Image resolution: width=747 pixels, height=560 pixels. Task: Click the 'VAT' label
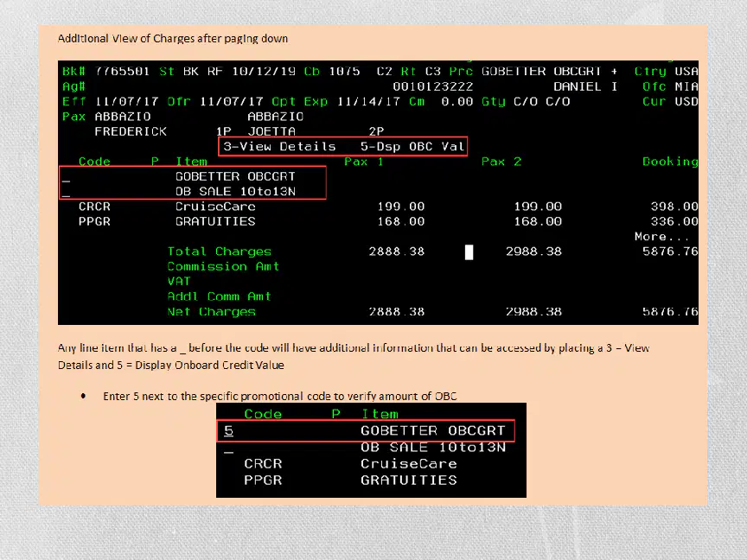179,282
